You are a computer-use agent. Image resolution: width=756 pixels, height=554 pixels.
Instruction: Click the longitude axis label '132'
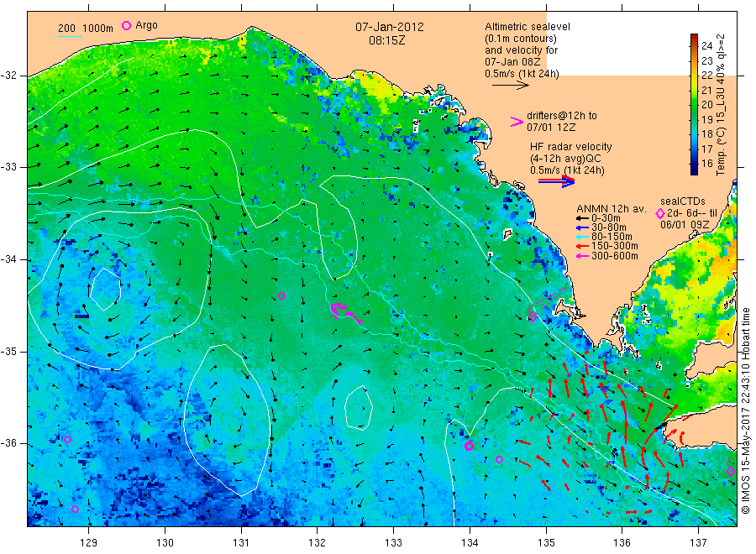pyautogui.click(x=318, y=543)
